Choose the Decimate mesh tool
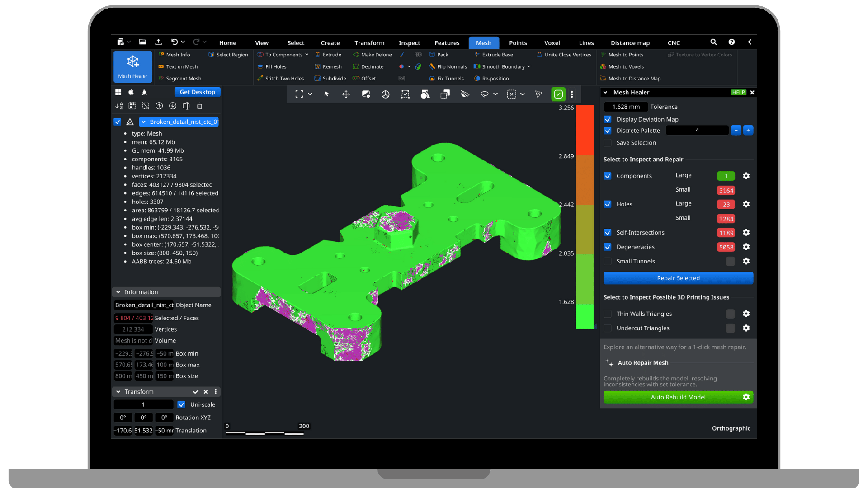This screenshot has height=488, width=868. coord(372,66)
